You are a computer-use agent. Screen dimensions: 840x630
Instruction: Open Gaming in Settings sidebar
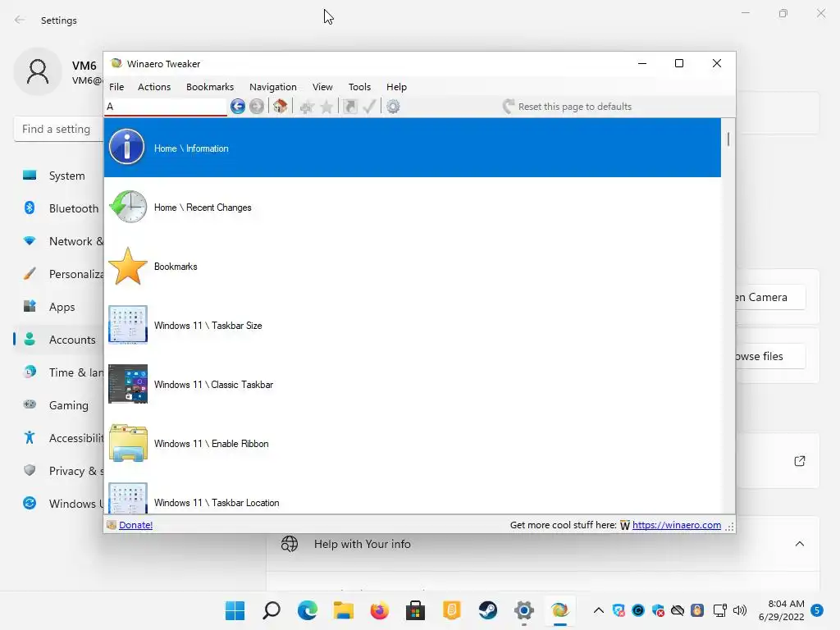(x=59, y=405)
